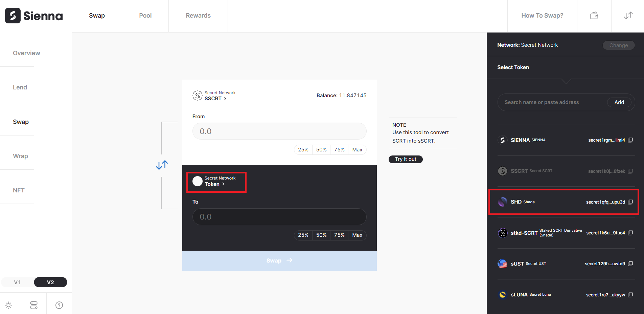Select 25% in To section
Screen dimensions: 644x314
[303, 235]
